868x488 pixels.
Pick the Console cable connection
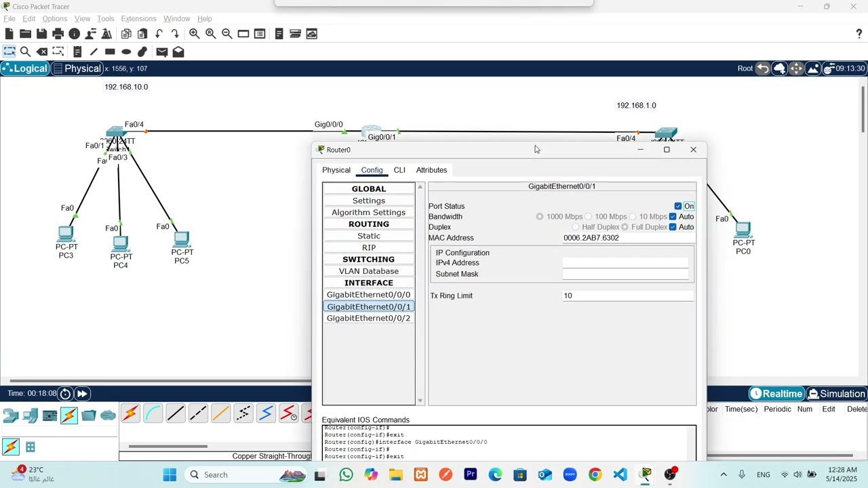[x=153, y=413]
